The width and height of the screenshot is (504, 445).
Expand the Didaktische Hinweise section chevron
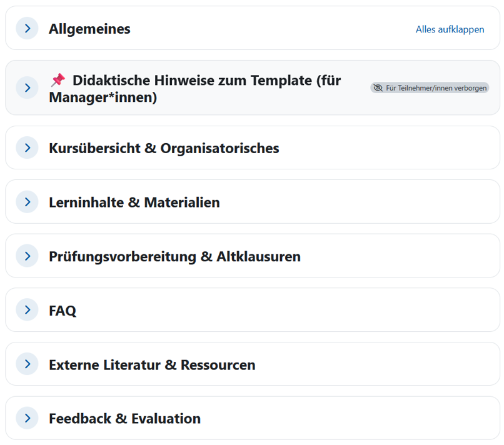(27, 87)
